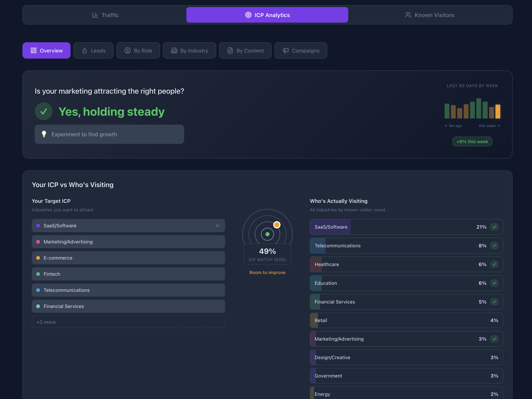532x399 pixels.
Task: Select Financial Services in target ICP list
Action: click(128, 306)
